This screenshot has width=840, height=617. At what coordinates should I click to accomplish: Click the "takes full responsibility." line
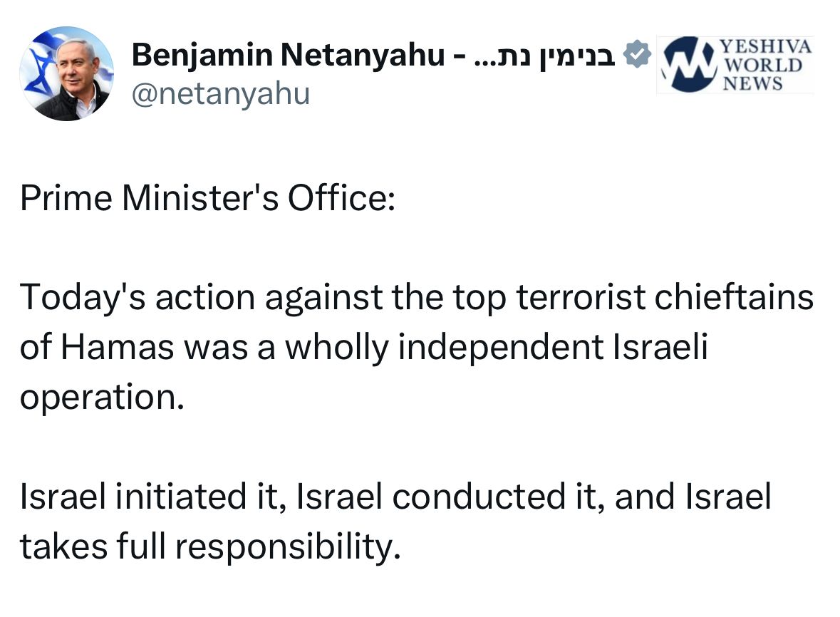point(207,546)
